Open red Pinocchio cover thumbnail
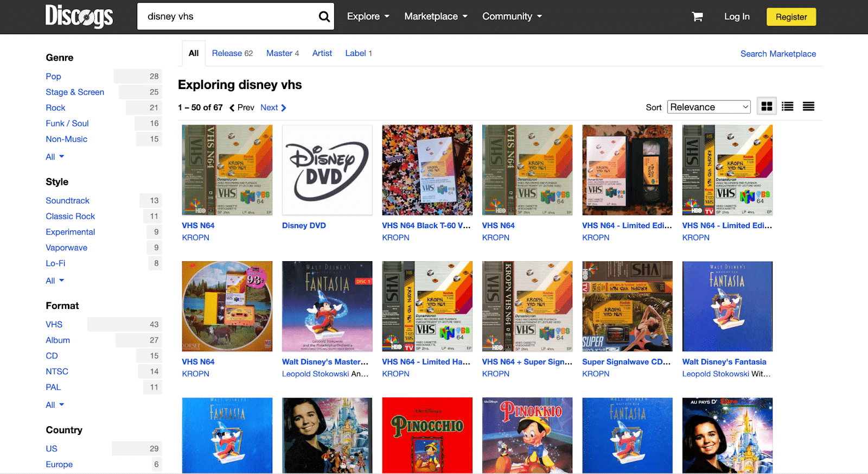 (427, 435)
